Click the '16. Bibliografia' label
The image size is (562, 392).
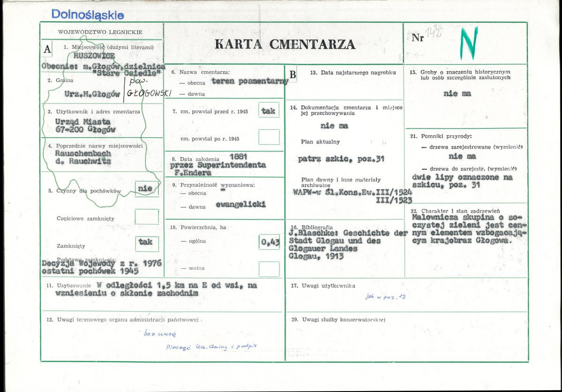(311, 227)
